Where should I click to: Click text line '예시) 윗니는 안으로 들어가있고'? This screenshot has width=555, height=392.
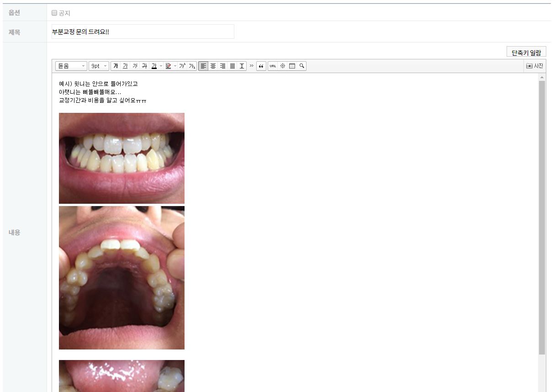point(98,84)
